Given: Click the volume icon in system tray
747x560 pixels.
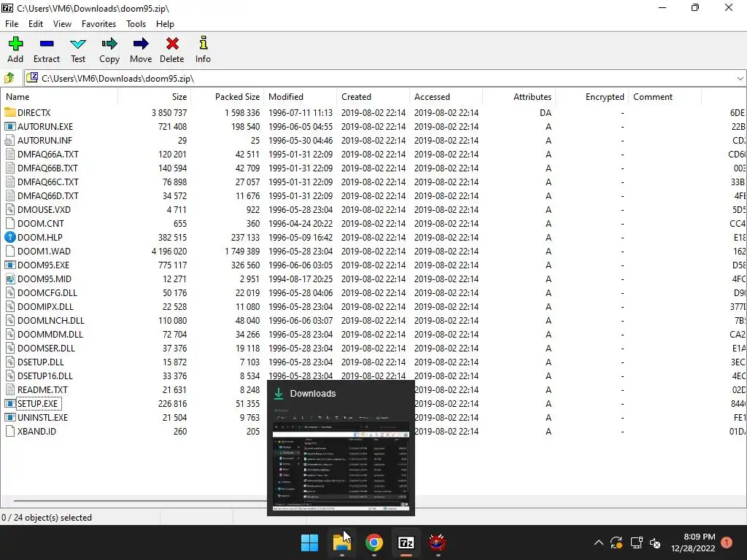Looking at the screenshot, I should 655,542.
